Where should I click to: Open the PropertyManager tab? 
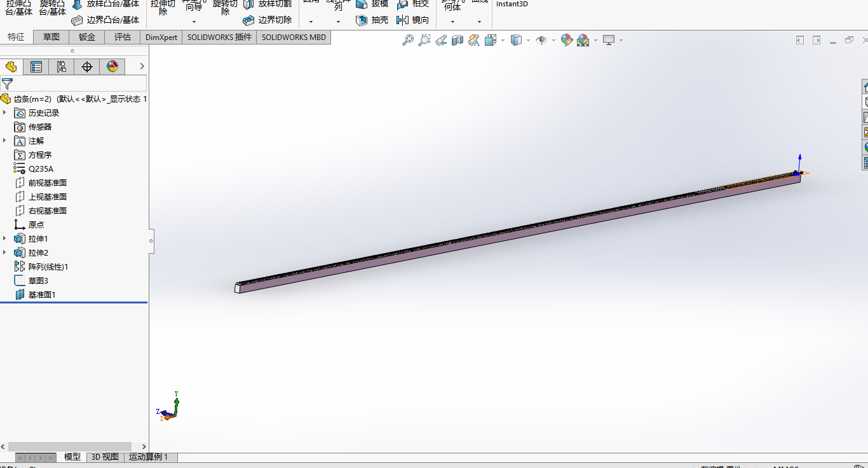36,67
